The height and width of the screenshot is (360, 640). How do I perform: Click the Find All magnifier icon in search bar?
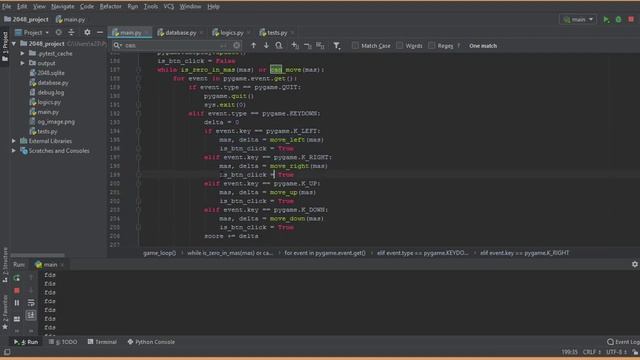[279, 45]
